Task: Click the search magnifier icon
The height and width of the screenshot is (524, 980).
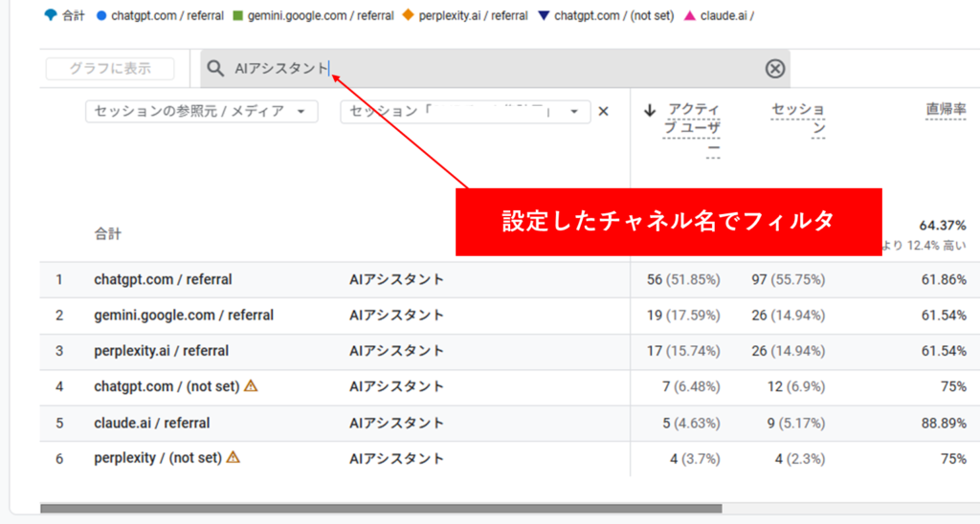Action: pyautogui.click(x=216, y=69)
